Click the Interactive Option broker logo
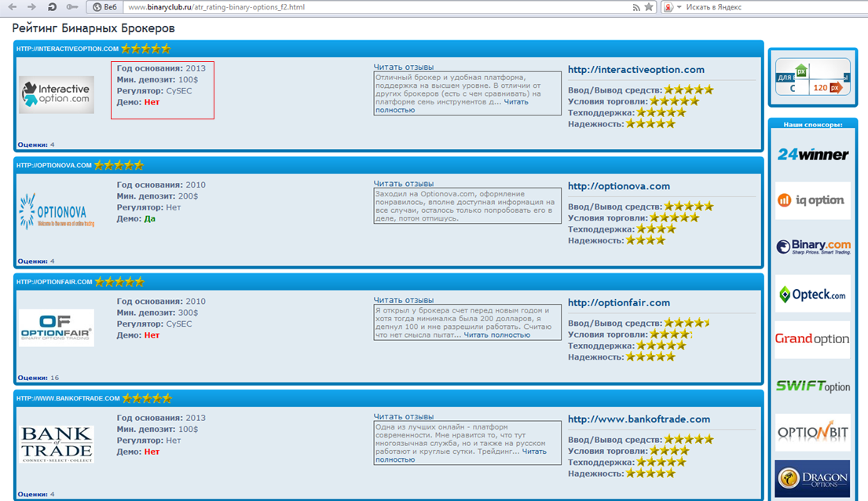 pos(56,95)
